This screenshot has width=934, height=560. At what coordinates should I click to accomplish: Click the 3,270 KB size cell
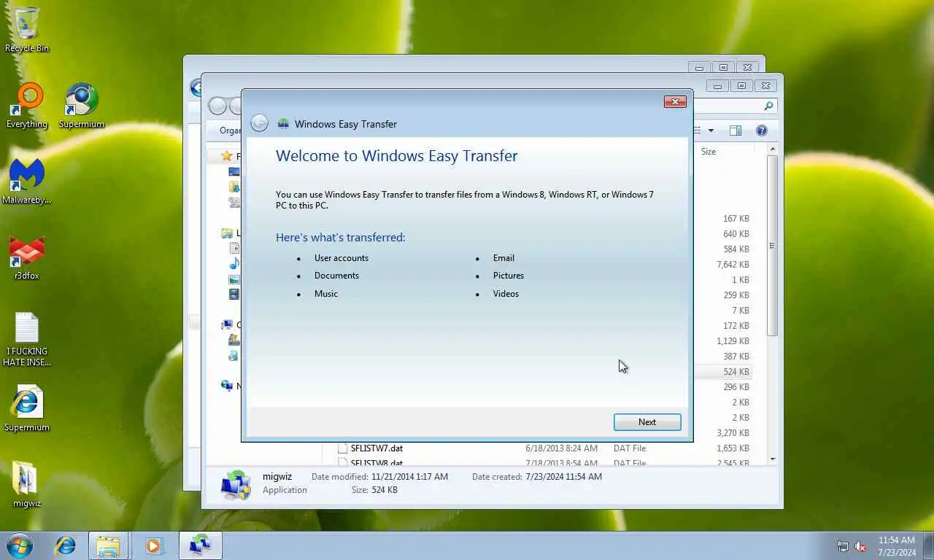click(733, 433)
